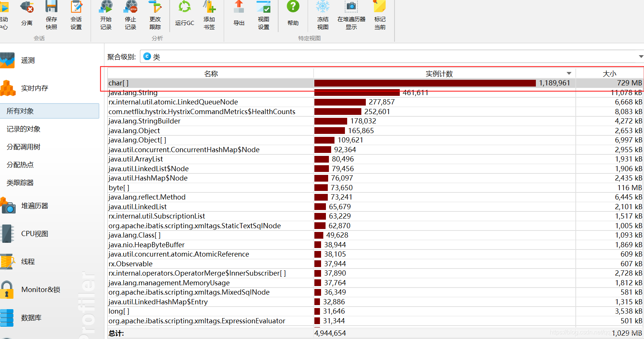The height and width of the screenshot is (339, 644).
Task: Select AtomicReference row
Action: tap(376, 254)
